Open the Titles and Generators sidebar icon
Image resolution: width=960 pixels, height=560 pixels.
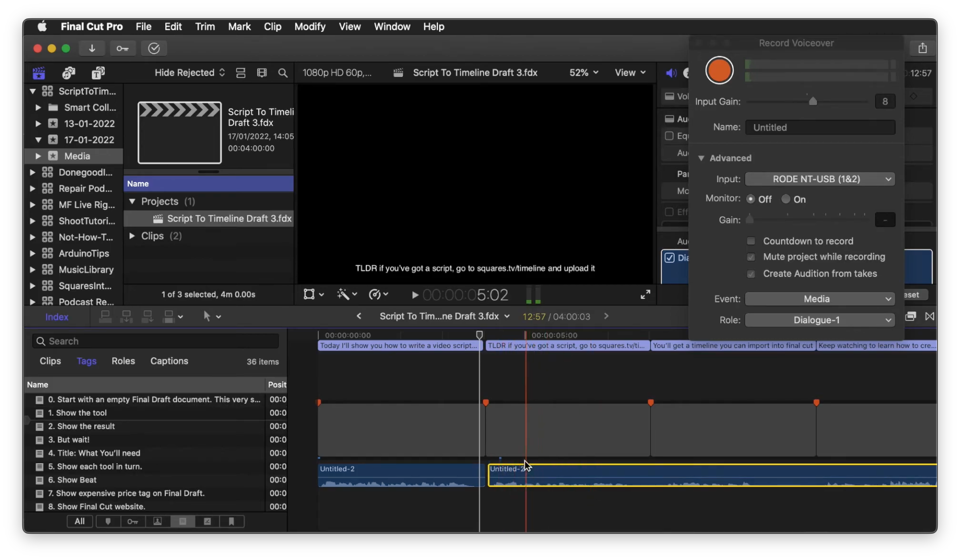click(98, 73)
